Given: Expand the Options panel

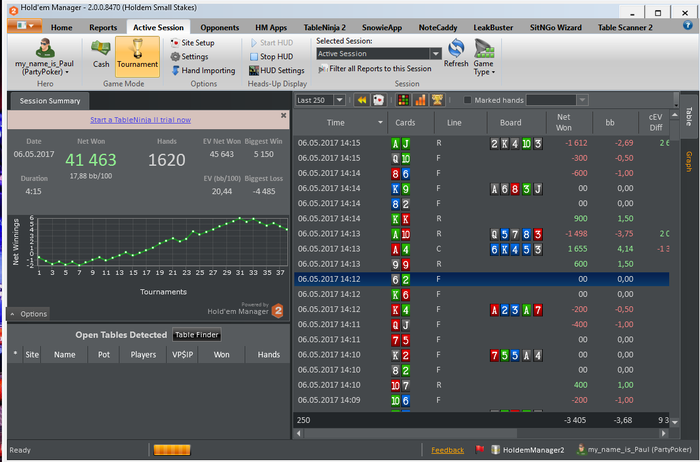Looking at the screenshot, I should point(29,314).
